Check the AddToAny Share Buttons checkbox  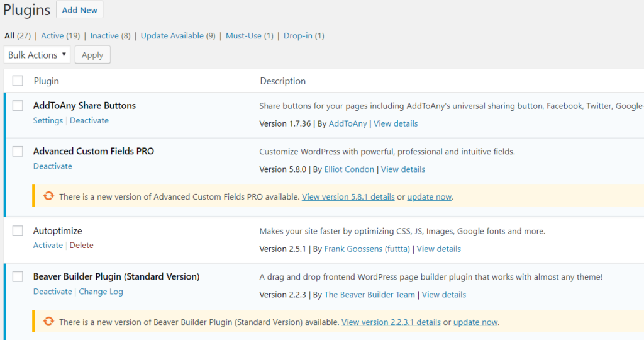coord(18,106)
